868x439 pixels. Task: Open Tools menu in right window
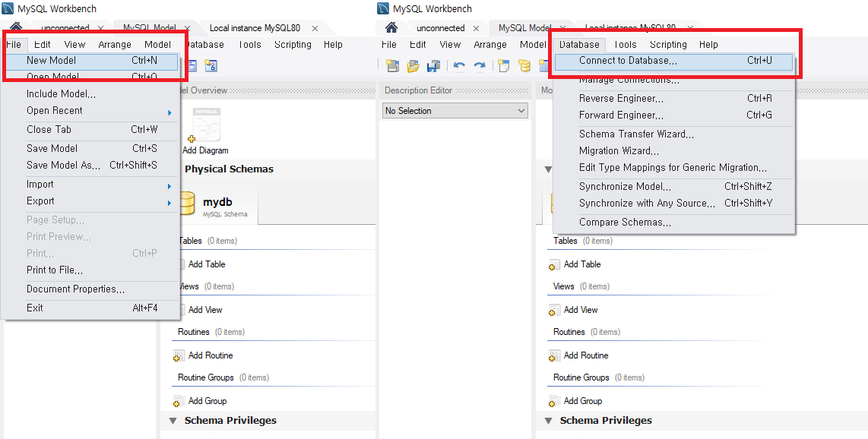click(x=625, y=45)
